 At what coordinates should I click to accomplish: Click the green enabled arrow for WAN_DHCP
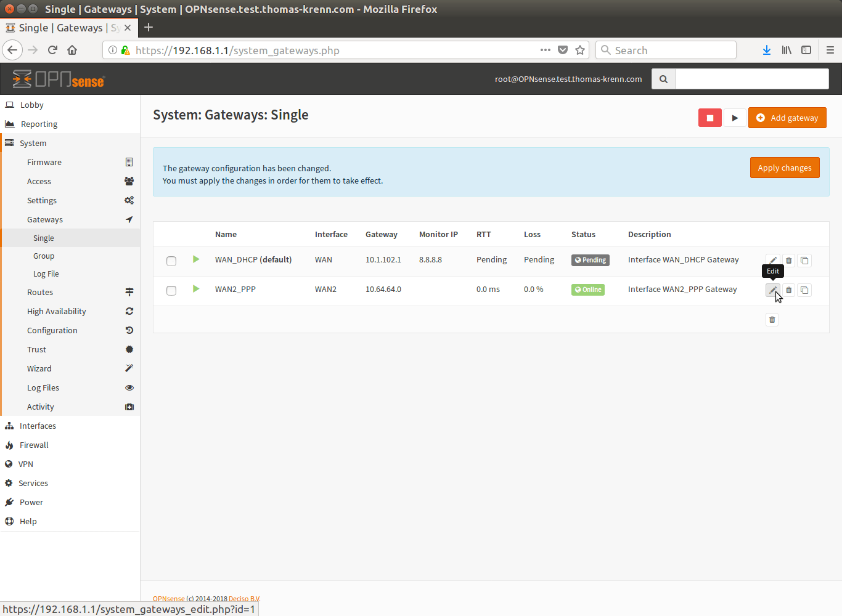point(196,259)
